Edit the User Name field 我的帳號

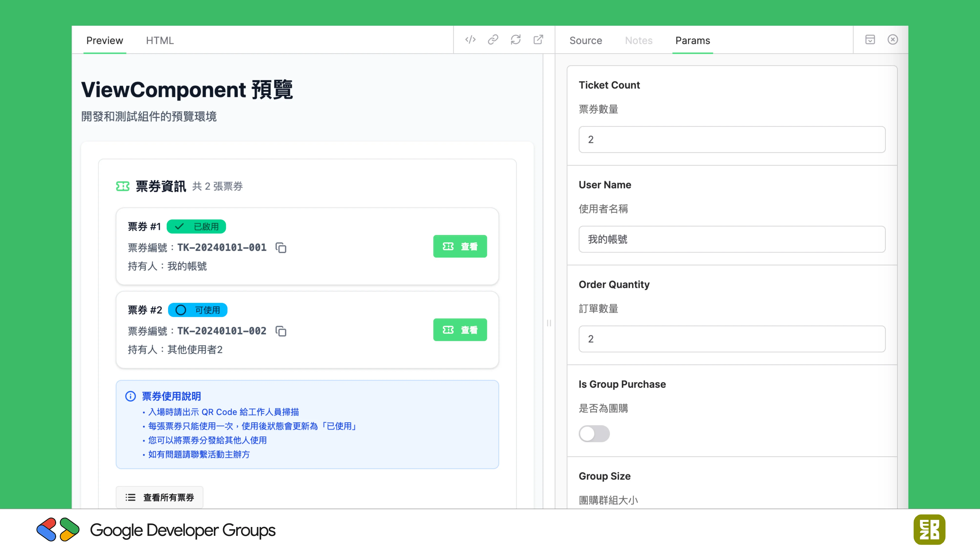click(732, 239)
